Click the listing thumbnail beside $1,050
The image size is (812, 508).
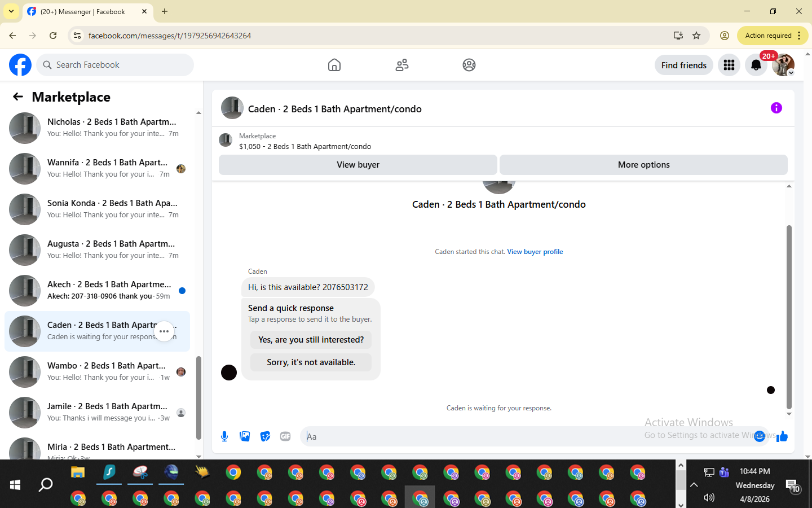226,140
